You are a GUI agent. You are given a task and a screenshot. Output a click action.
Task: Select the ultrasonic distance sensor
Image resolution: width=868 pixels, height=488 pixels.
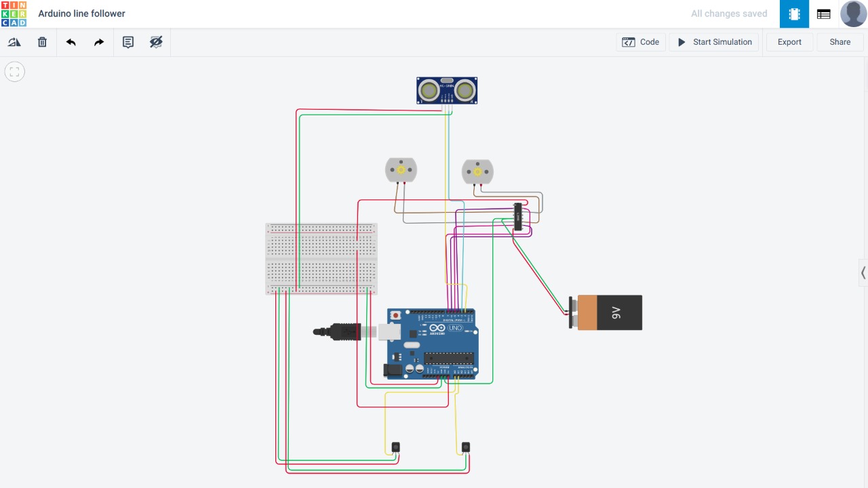click(x=447, y=90)
